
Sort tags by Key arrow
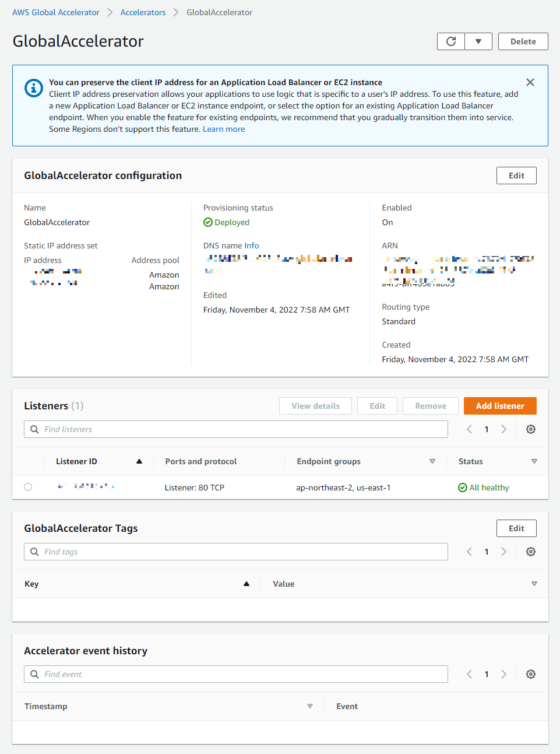(246, 584)
